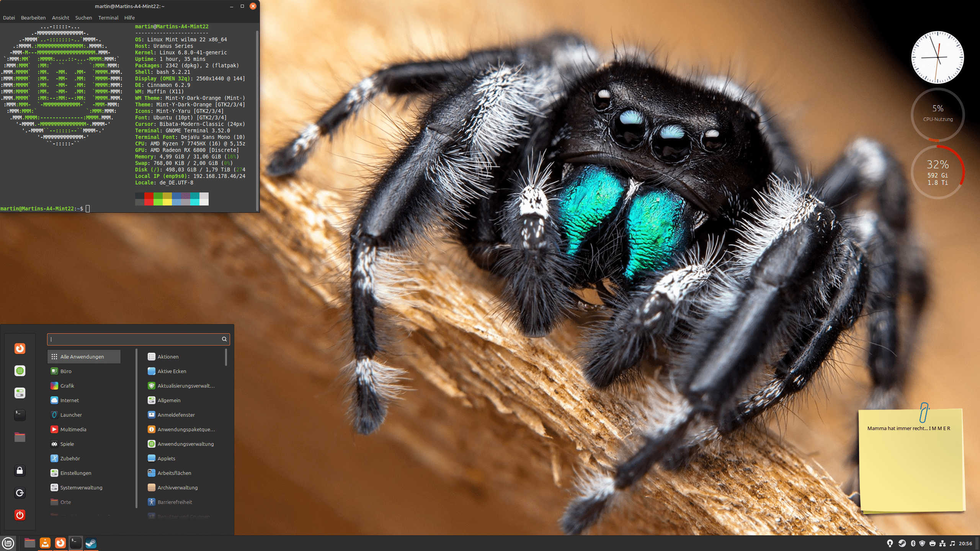Screen dimensions: 980x551
Task: Select the Büro category
Action: pos(84,371)
